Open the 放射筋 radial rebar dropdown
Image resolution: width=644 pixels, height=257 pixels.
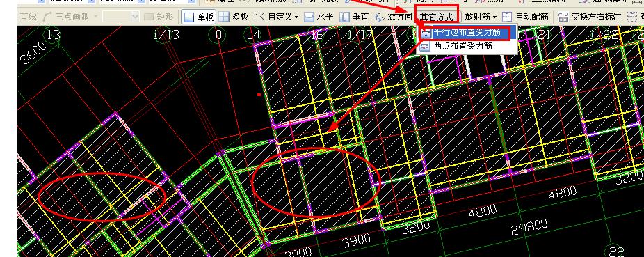click(481, 17)
